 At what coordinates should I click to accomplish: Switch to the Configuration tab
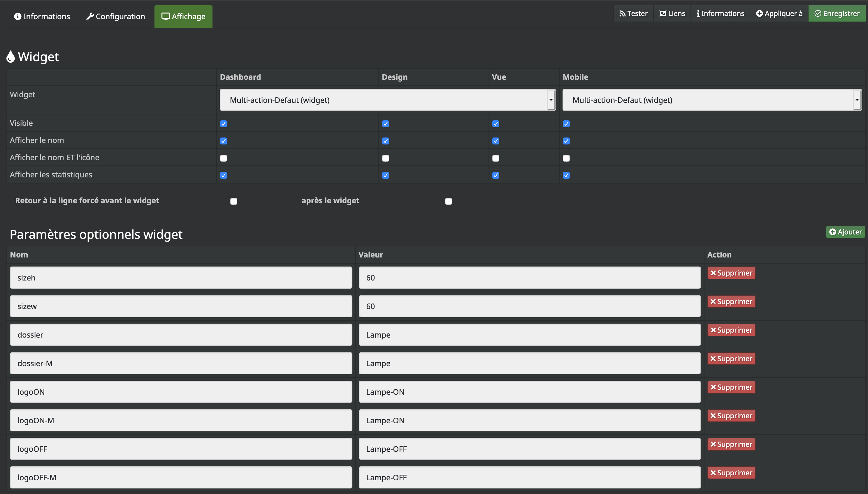(x=115, y=16)
